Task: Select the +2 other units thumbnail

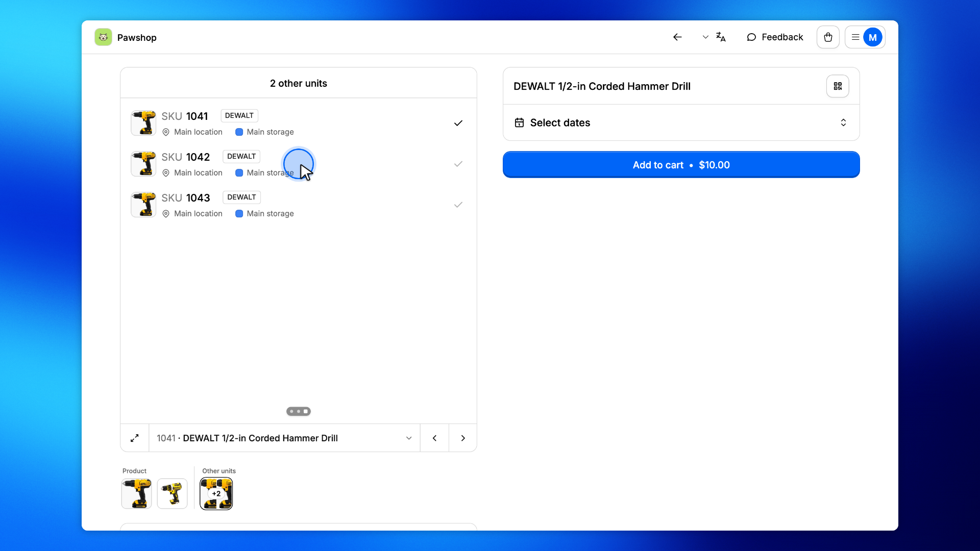Action: (216, 493)
